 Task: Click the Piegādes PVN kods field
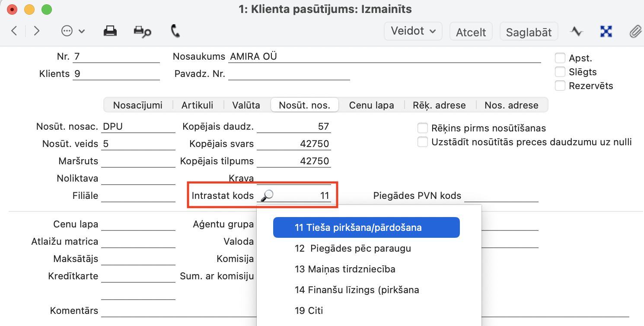coord(501,196)
